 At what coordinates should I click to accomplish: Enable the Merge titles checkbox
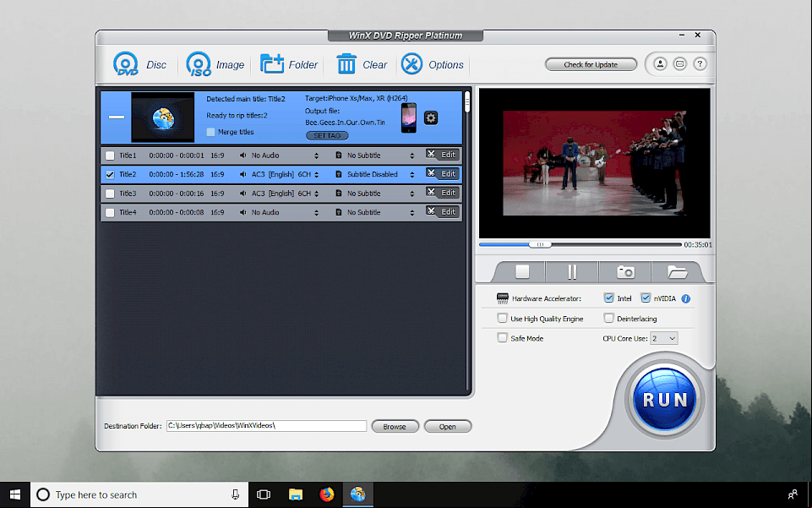click(x=210, y=132)
